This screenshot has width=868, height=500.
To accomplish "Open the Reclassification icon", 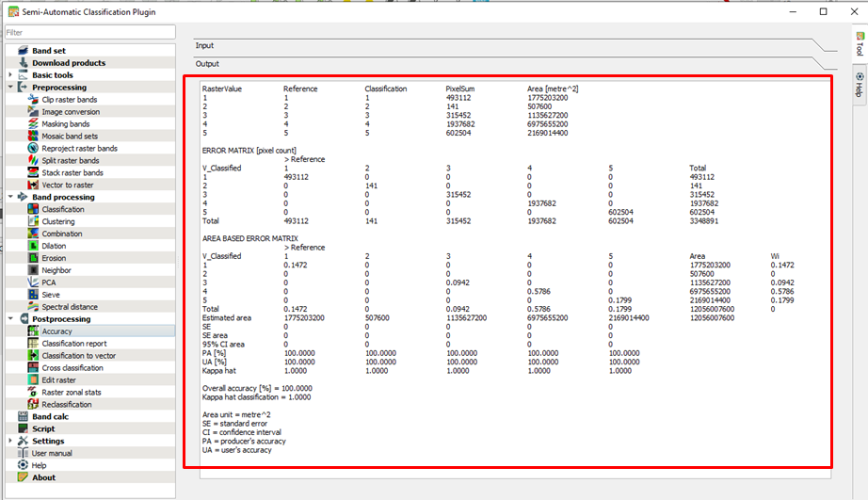I will click(33, 404).
